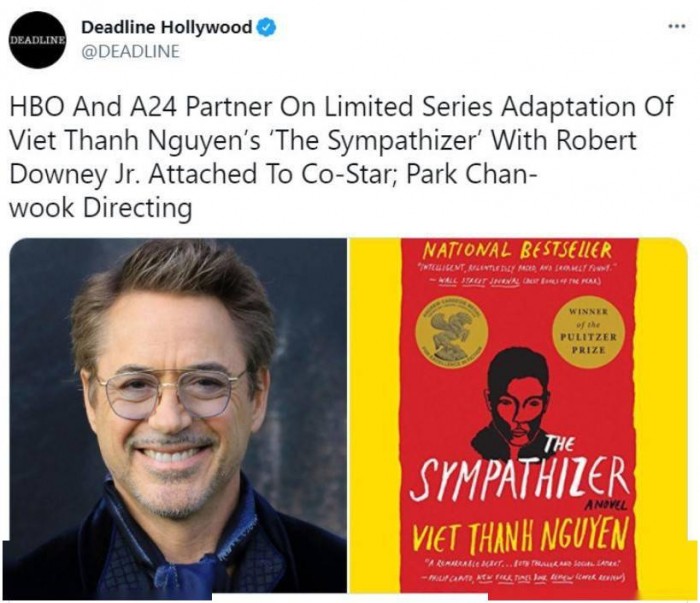Click the New York Times review quote

[523, 569]
